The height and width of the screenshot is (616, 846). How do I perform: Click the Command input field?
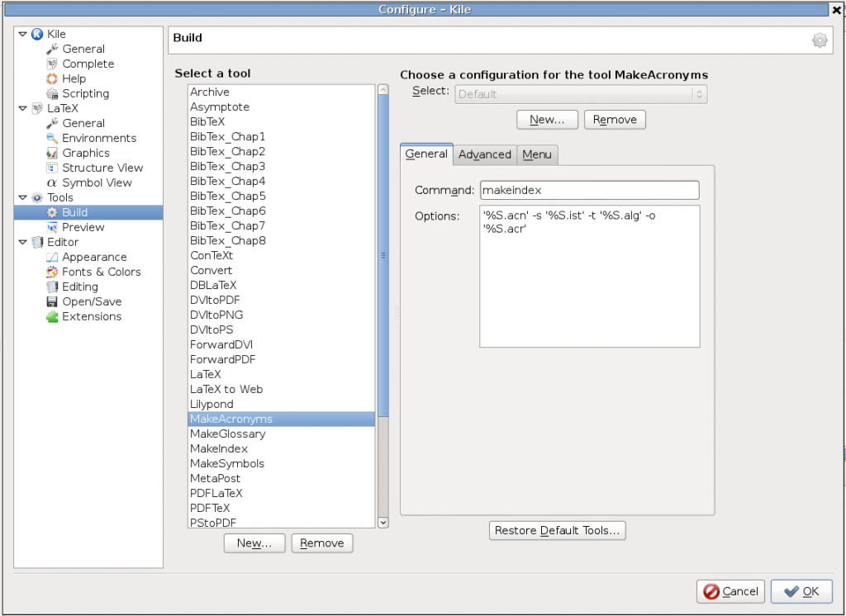tap(590, 191)
